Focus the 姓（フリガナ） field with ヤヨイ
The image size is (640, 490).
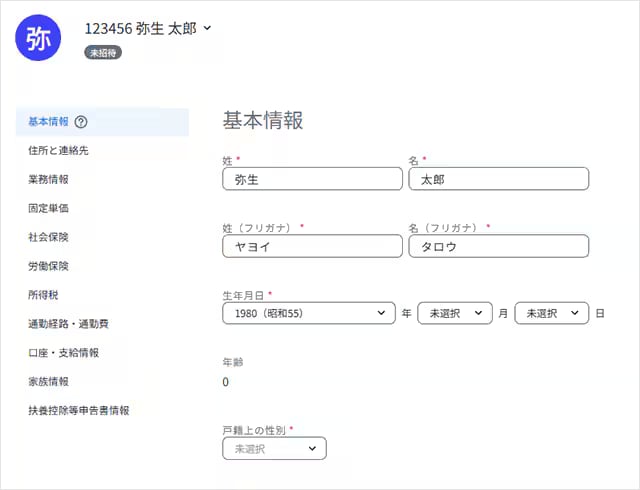tap(311, 247)
